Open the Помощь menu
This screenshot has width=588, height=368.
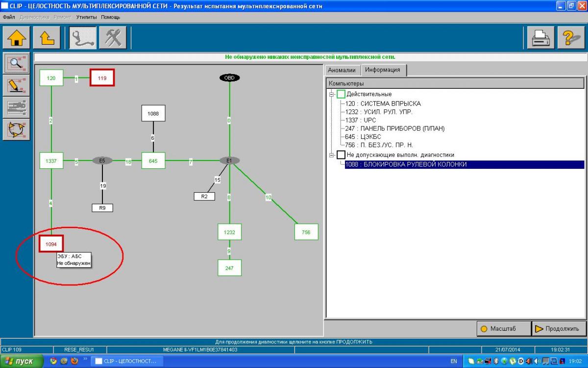click(110, 17)
